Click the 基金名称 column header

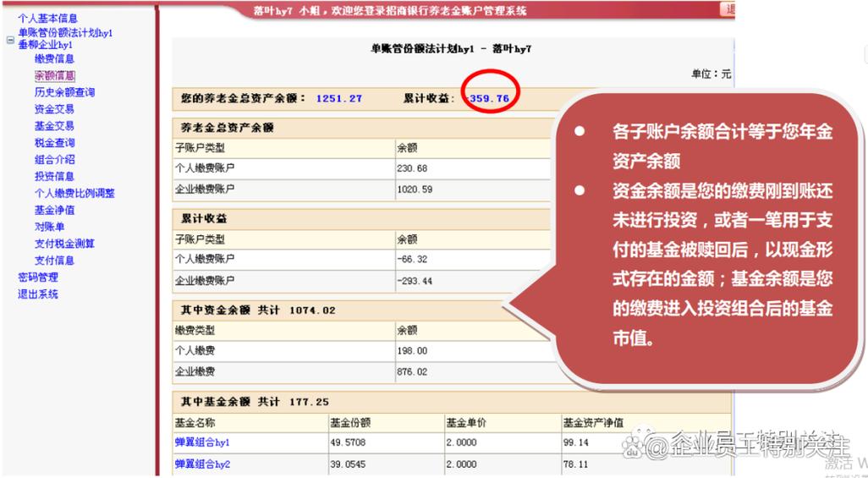[x=195, y=423]
